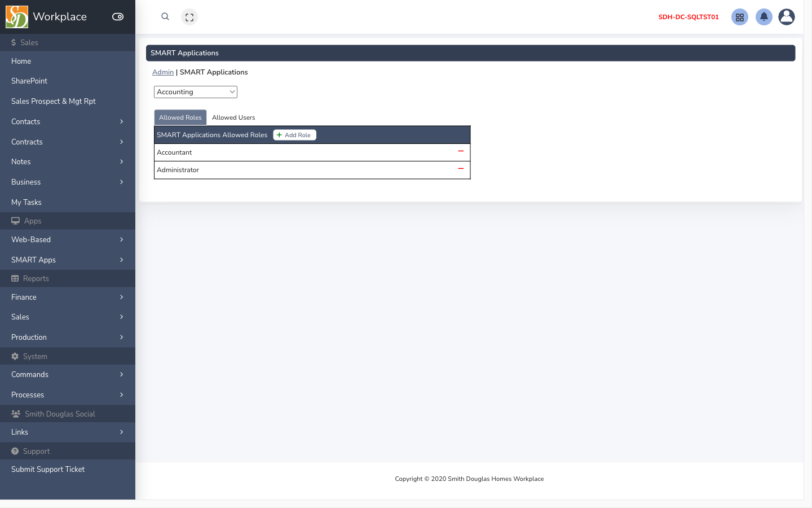Expand the Contracts submenu
Viewport: 812px width, 508px height.
68,142
